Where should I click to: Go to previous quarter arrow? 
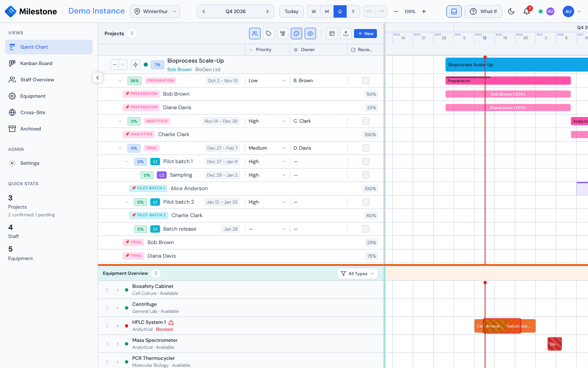click(x=204, y=11)
